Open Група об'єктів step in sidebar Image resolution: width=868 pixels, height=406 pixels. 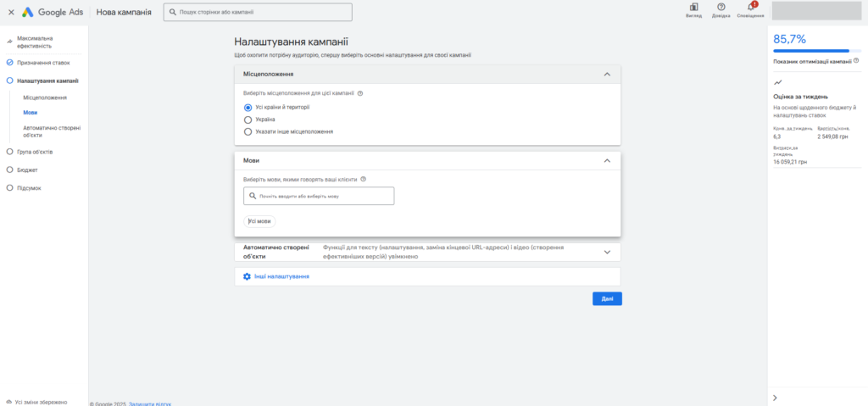[35, 152]
